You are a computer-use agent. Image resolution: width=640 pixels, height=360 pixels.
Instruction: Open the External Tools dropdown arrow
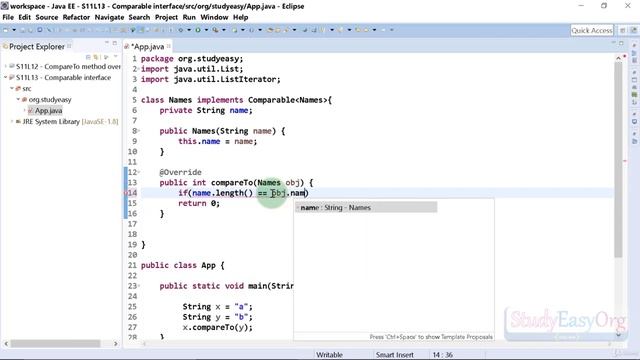click(x=224, y=30)
